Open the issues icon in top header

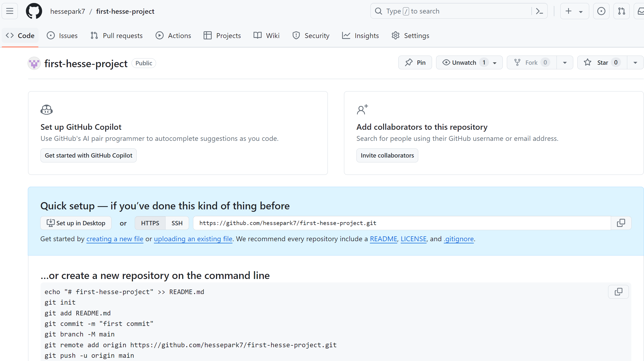[601, 11]
